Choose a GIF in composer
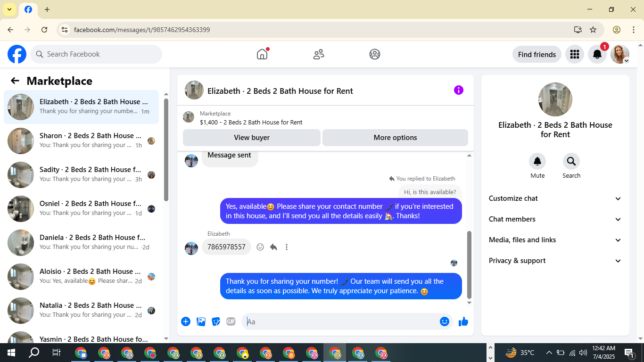 (x=231, y=321)
